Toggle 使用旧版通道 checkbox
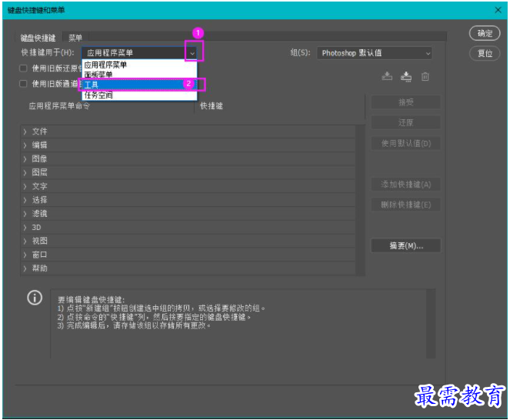The width and height of the screenshot is (510, 420). click(23, 84)
